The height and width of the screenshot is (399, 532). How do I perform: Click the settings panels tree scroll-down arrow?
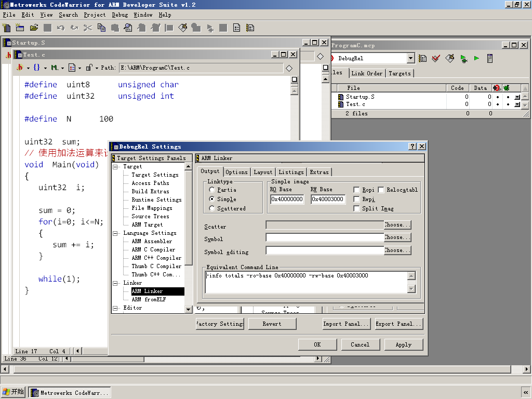[x=188, y=309]
